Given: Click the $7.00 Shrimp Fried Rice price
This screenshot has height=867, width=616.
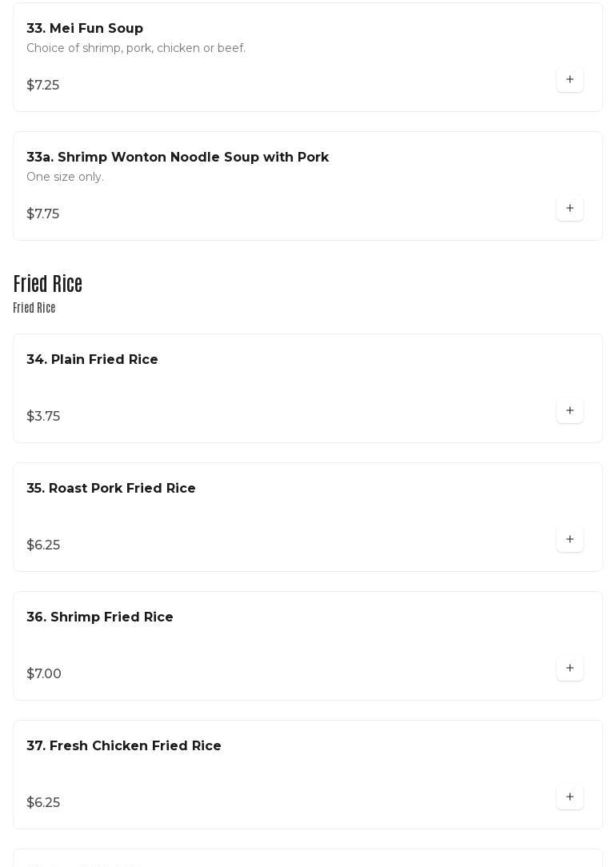Looking at the screenshot, I should [x=44, y=674].
